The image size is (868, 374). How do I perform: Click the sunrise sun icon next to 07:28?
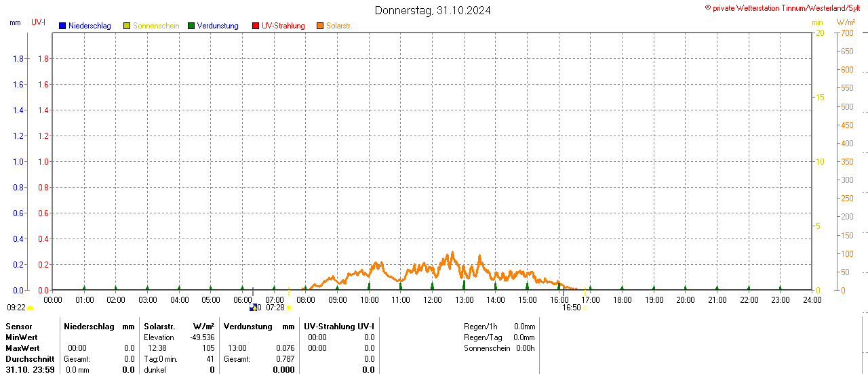pos(290,308)
